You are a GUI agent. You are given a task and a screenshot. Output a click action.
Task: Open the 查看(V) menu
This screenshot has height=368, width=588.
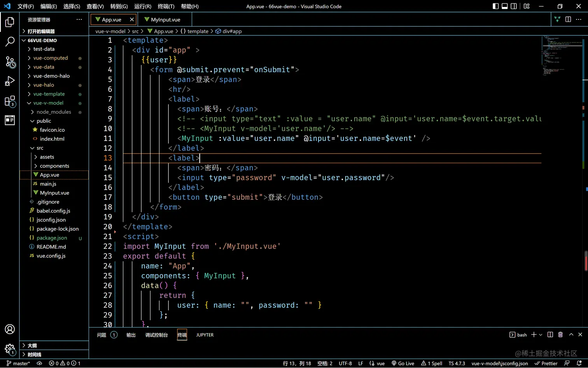(95, 6)
